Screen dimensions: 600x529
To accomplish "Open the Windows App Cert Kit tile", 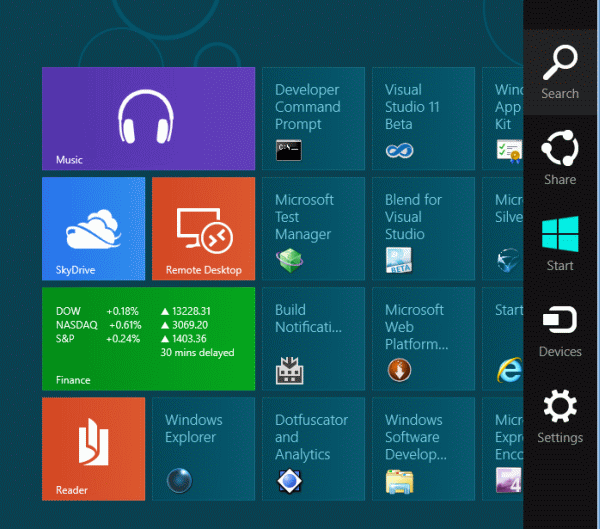I will pos(503,119).
